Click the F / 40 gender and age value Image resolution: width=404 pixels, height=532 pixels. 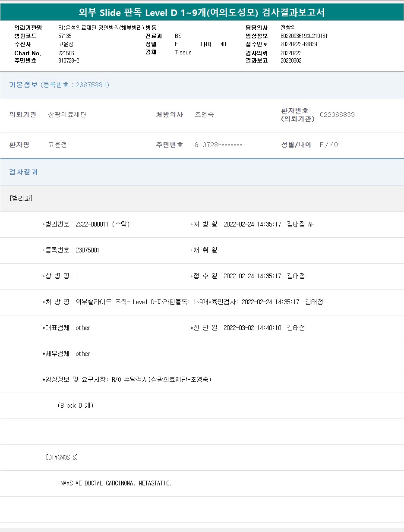pos(328,145)
